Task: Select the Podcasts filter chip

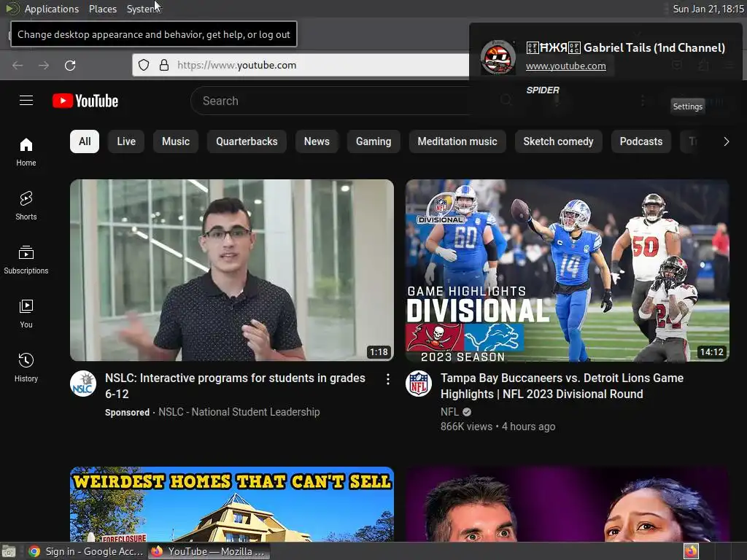Action: point(641,141)
